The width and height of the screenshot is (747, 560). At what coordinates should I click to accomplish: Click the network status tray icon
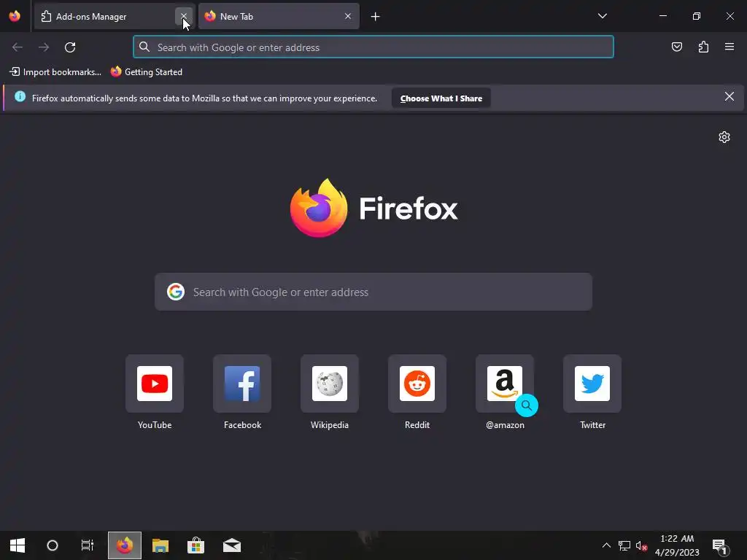(x=624, y=545)
